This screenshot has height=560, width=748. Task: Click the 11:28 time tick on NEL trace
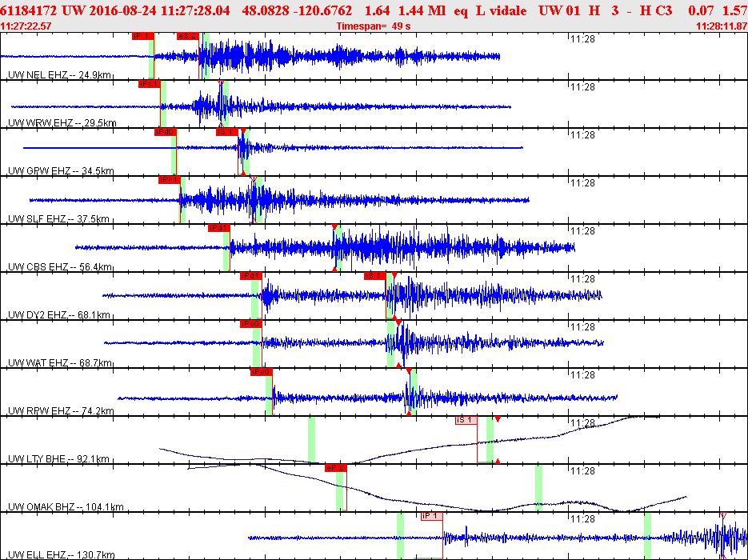tap(583, 39)
